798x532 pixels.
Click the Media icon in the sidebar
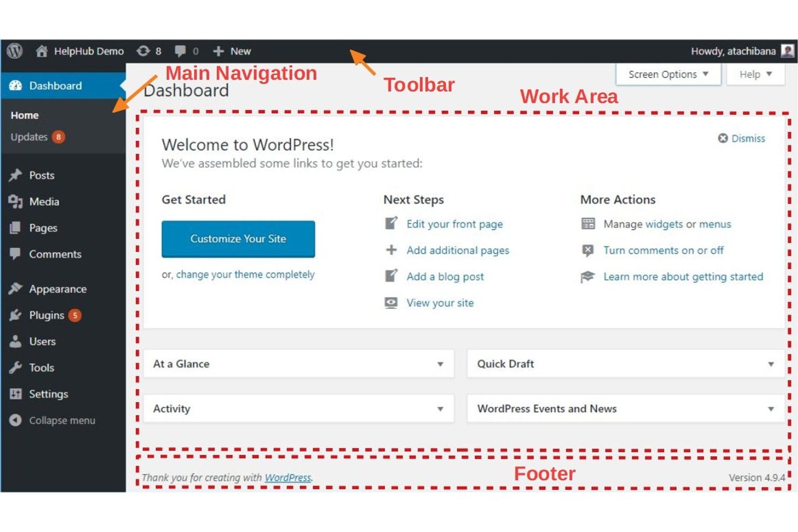point(16,202)
